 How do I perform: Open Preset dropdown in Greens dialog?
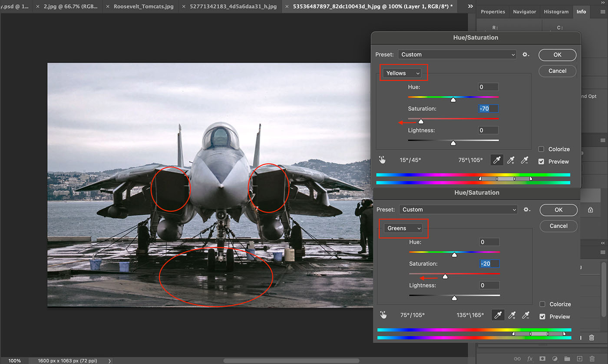(x=458, y=210)
